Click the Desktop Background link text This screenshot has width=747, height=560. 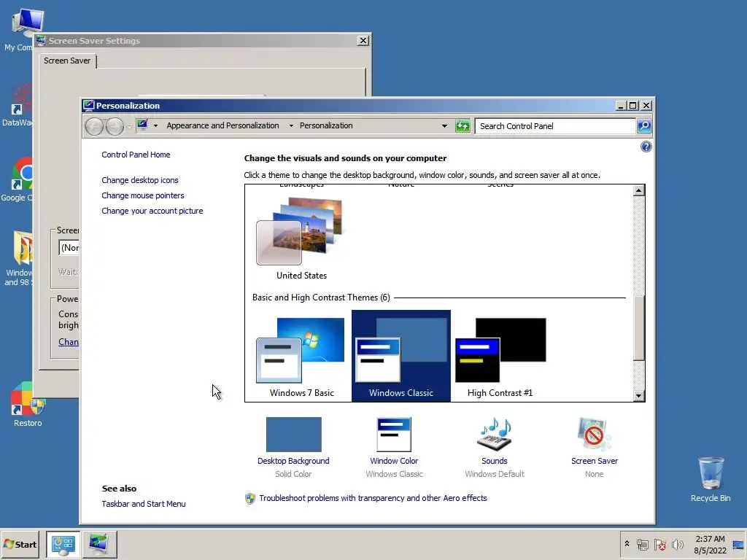click(x=293, y=461)
